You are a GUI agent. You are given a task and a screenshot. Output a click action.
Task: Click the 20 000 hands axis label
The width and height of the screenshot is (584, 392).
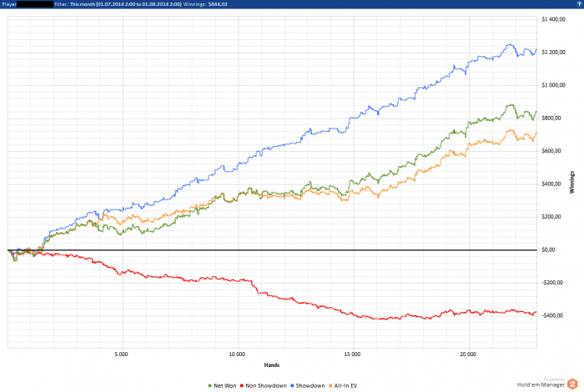click(468, 354)
